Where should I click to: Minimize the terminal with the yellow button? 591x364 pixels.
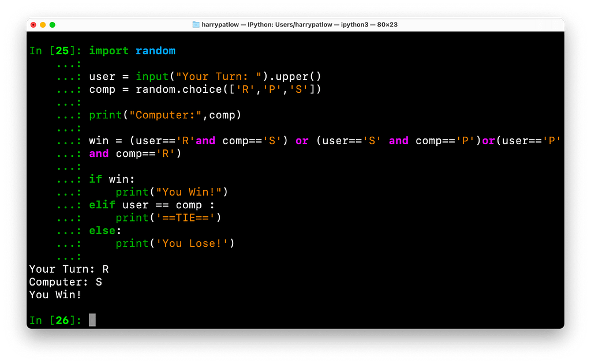(x=43, y=25)
